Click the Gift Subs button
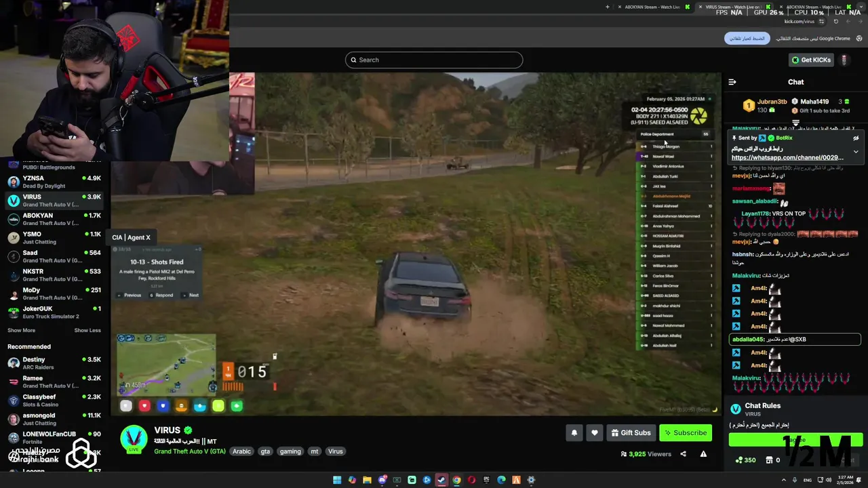868x488 pixels. point(631,432)
